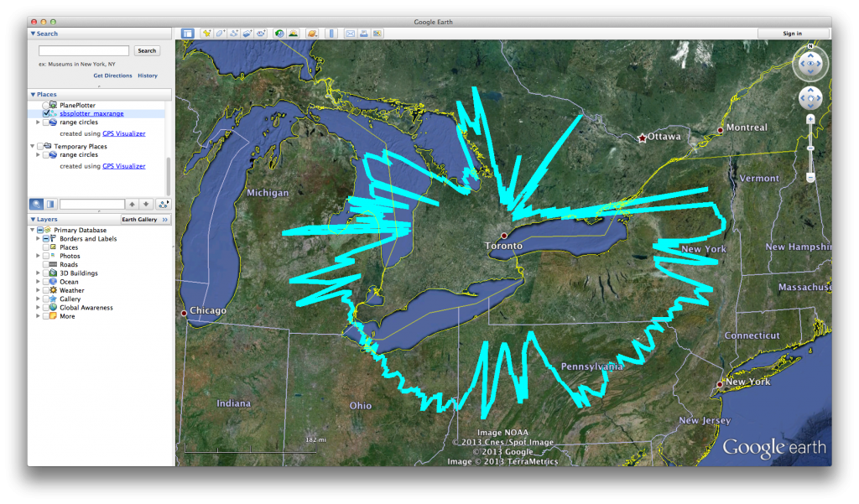Select the sbsplotter_maxrange item link
859x504 pixels.
coord(91,113)
